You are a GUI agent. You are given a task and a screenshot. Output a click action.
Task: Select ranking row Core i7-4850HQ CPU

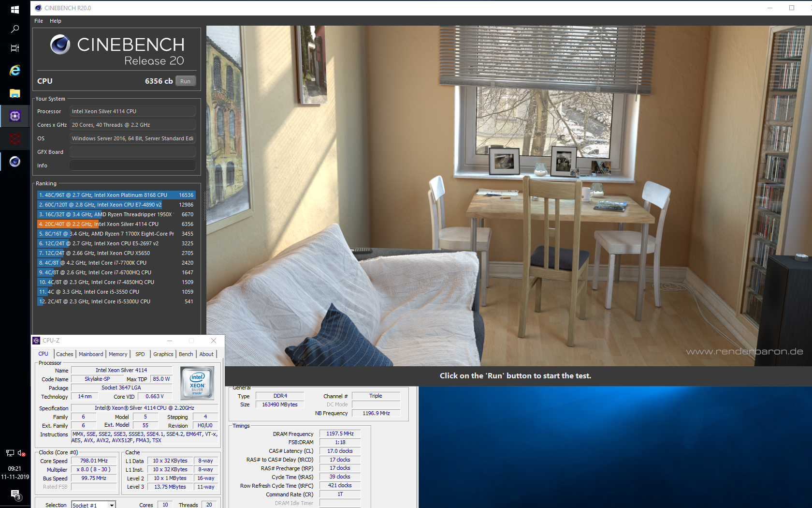pos(116,282)
